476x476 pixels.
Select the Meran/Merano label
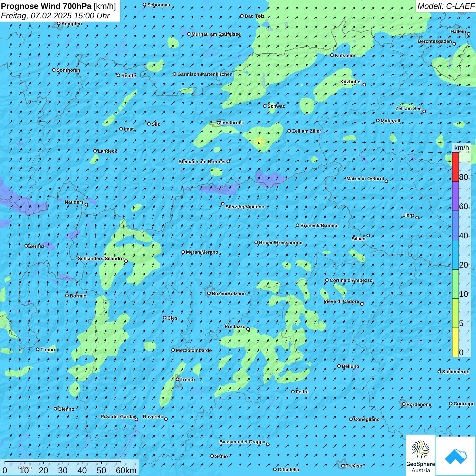pos(202,252)
